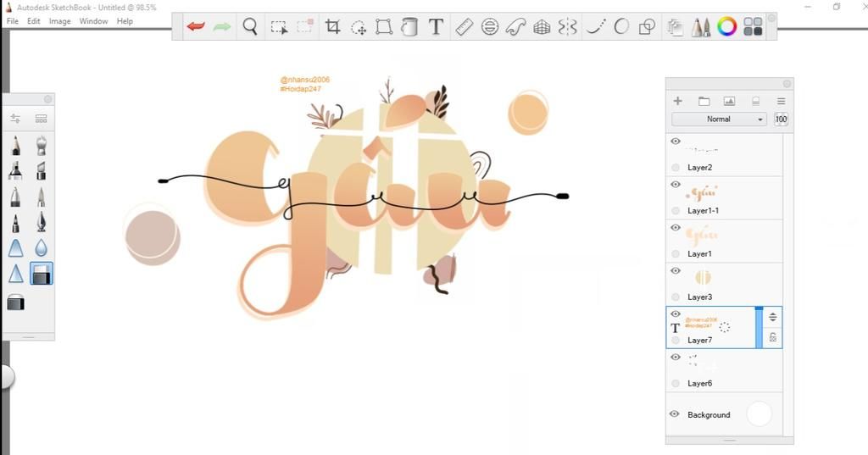Select the Ellipse guide tool
This screenshot has height=455, width=868.
point(490,26)
